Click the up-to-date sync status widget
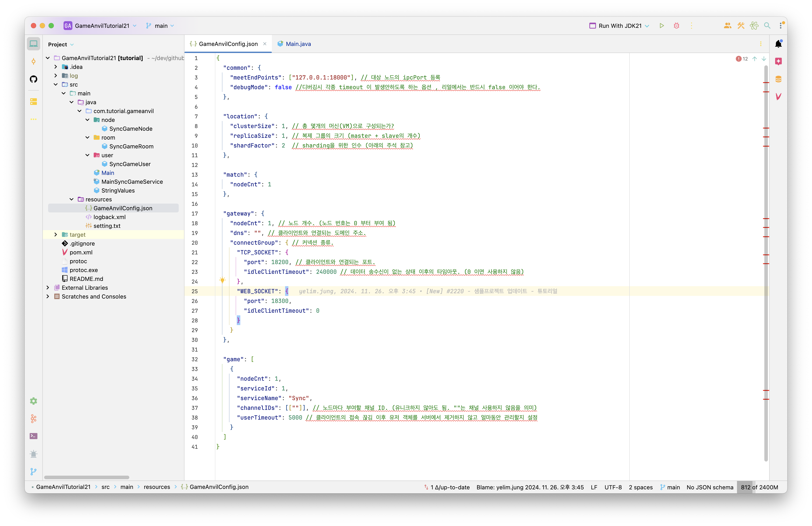This screenshot has height=526, width=812. (x=447, y=487)
